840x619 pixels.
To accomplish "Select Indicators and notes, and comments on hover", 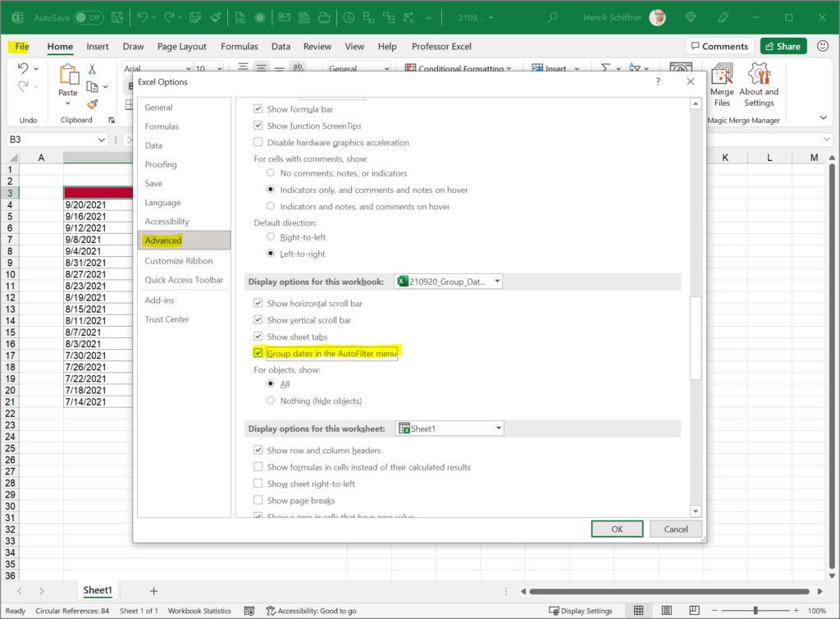I will point(271,206).
